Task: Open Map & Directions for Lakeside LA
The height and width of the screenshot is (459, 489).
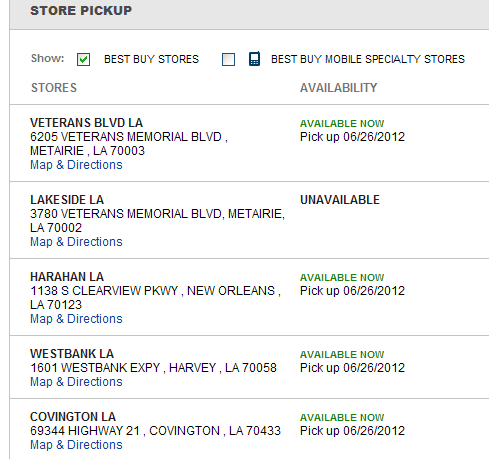Action: click(x=76, y=242)
